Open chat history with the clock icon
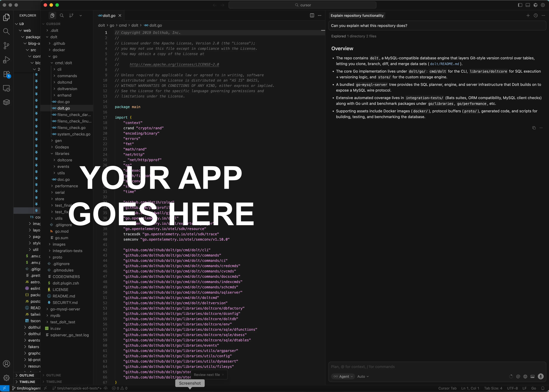Viewport: 549px width, 392px height. pos(535,15)
